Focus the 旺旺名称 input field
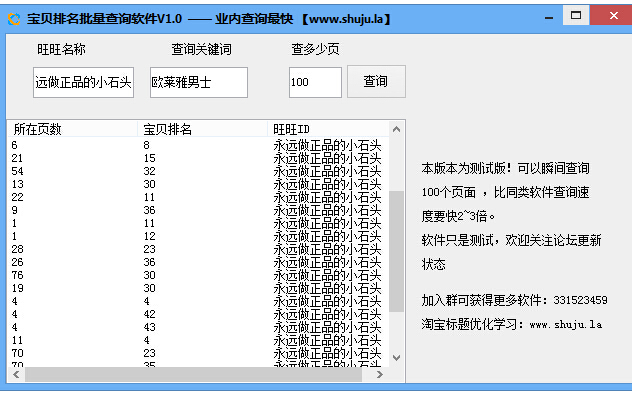The image size is (632, 393). coord(83,83)
